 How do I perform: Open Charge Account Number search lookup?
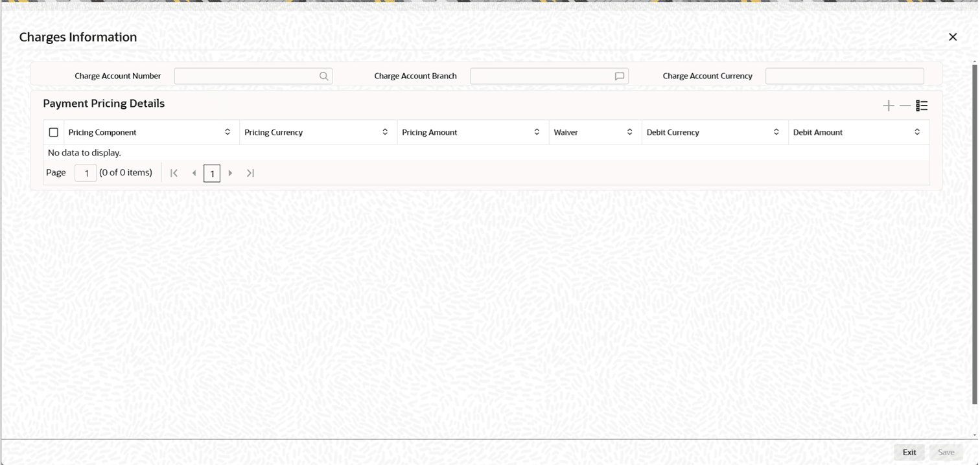323,76
